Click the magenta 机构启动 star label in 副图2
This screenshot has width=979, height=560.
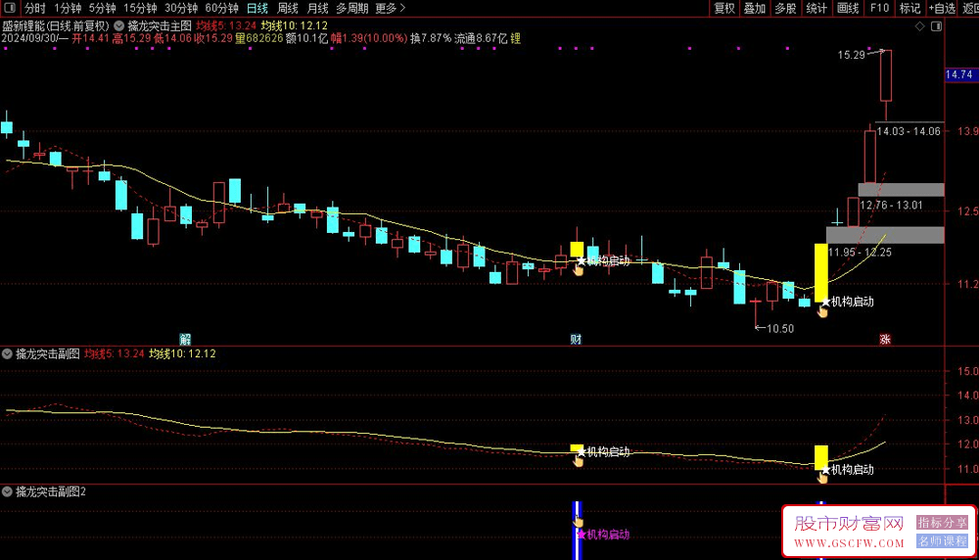603,535
